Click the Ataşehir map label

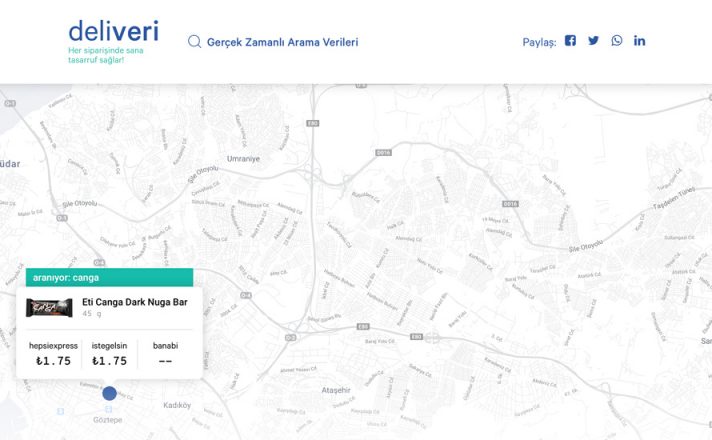tap(336, 390)
